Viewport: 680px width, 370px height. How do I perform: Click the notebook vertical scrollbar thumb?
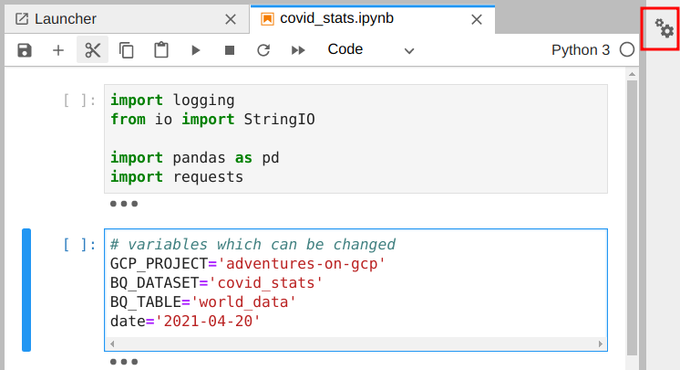pyautogui.click(x=632, y=217)
